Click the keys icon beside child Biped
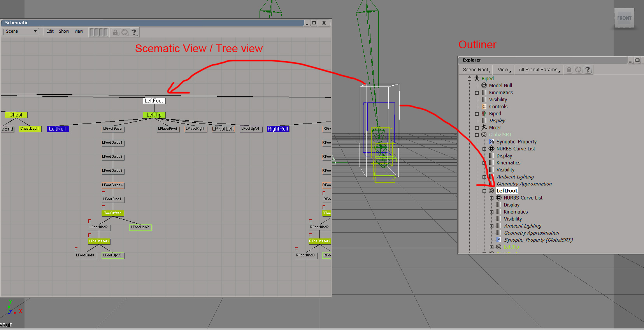644x330 pixels. point(484,114)
